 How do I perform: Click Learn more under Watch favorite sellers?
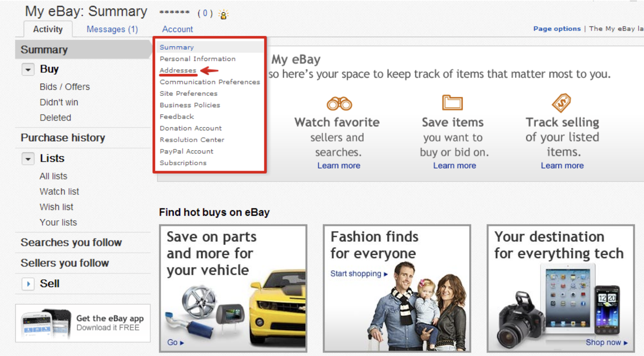(x=339, y=166)
